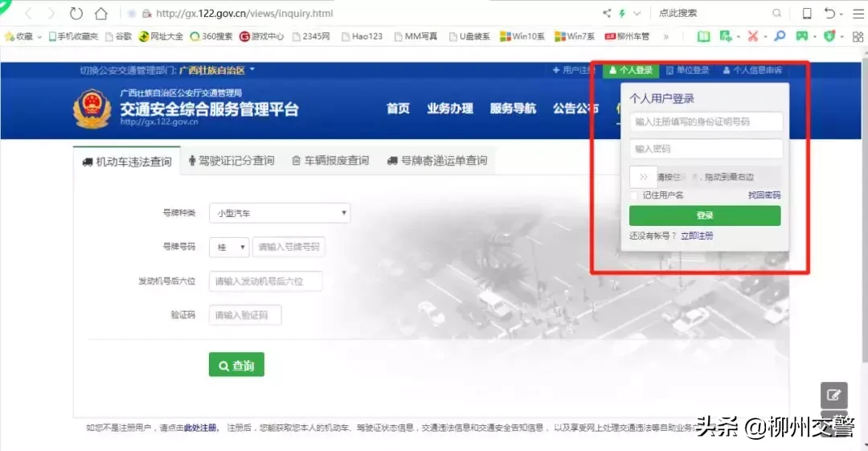
Task: Click the green shield security icon
Action: (829, 36)
